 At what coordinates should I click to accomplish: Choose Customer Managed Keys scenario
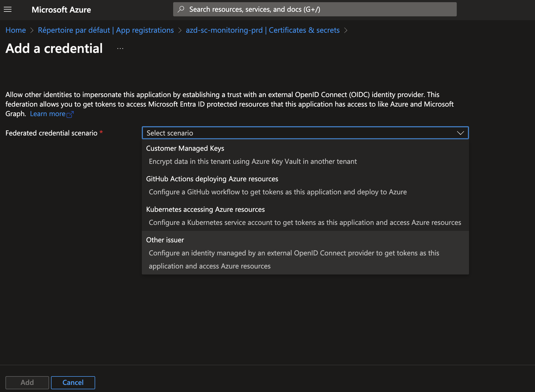(x=305, y=155)
